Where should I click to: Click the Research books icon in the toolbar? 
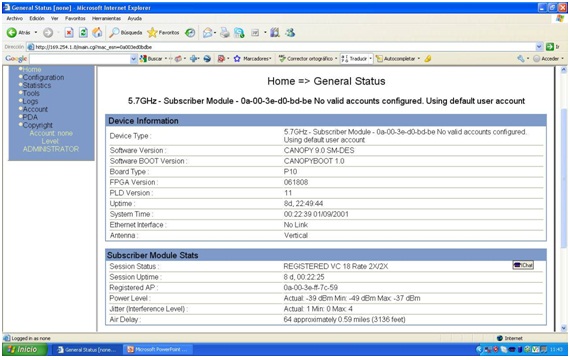tap(275, 33)
